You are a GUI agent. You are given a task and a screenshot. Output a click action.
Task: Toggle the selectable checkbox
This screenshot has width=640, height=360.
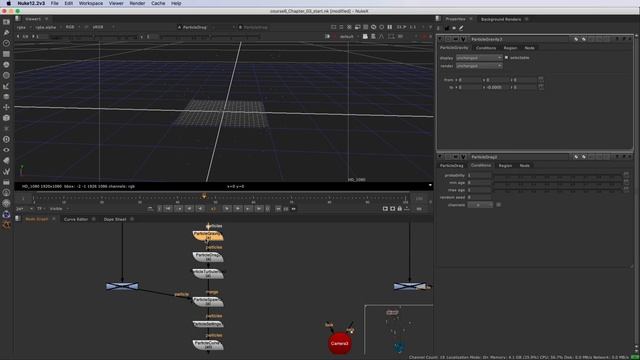pyautogui.click(x=507, y=58)
